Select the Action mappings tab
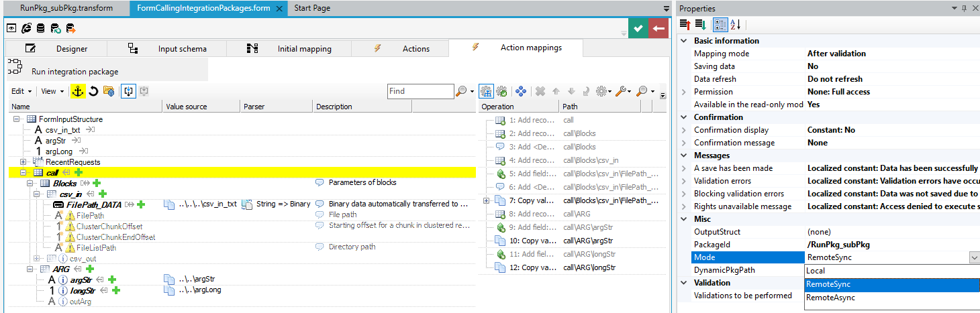This screenshot has width=980, height=313. point(516,48)
